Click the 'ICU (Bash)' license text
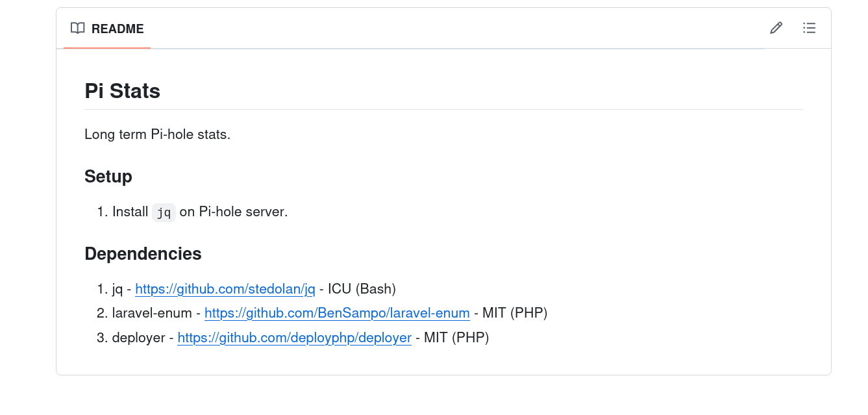This screenshot has height=415, width=868. point(362,288)
